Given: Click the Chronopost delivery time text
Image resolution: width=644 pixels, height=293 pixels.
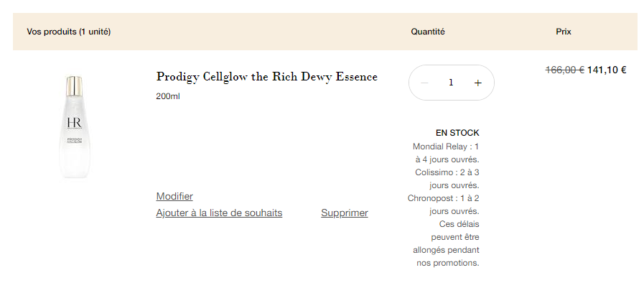Looking at the screenshot, I should coord(444,205).
